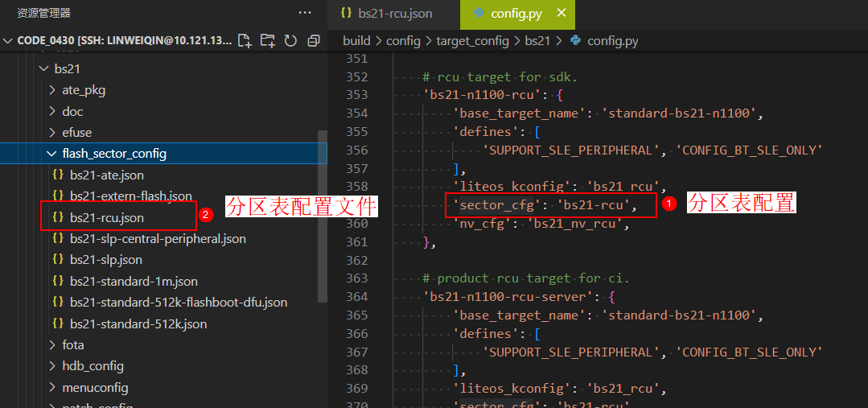Click the New Folder icon in explorer header
The image size is (868, 408).
pos(268,40)
